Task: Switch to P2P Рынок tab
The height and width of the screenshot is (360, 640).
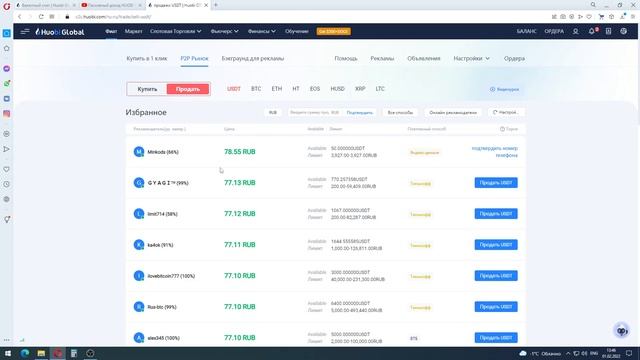Action: pos(194,58)
